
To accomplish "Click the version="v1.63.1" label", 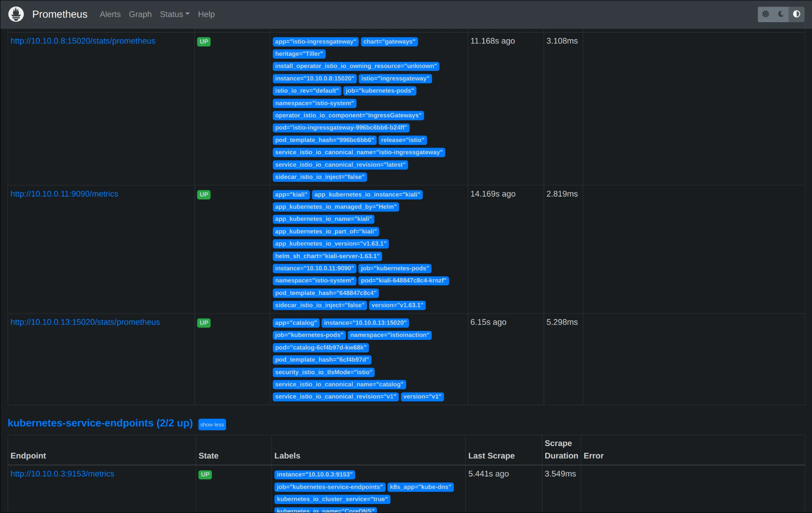I will point(397,306).
